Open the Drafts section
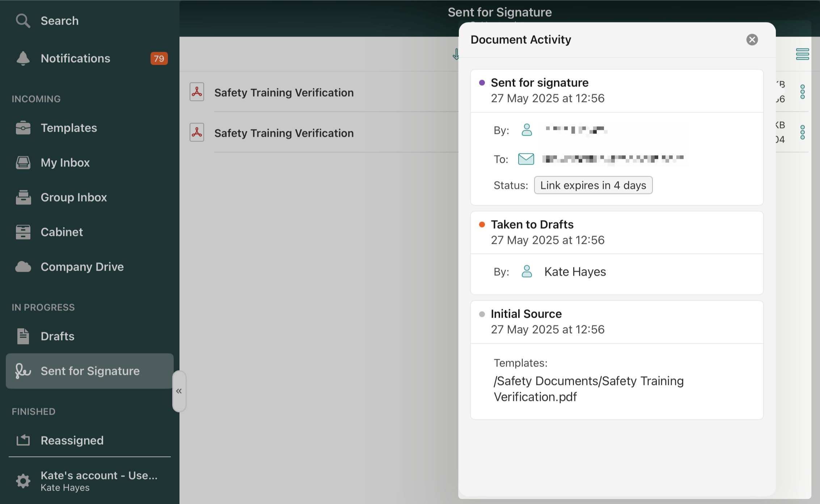820x504 pixels. 57,336
